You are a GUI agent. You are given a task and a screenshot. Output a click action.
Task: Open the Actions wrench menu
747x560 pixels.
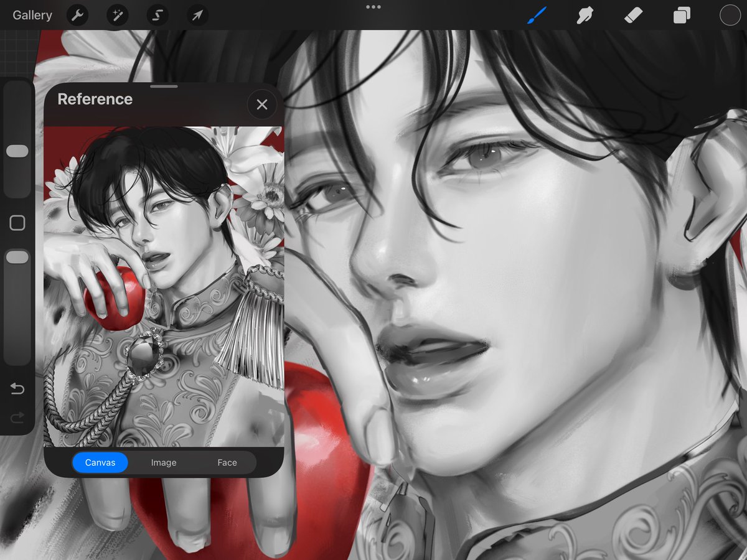coord(77,15)
